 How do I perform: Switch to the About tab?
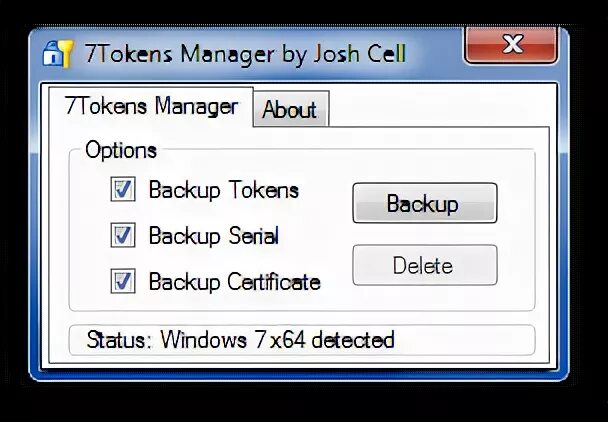pyautogui.click(x=291, y=109)
